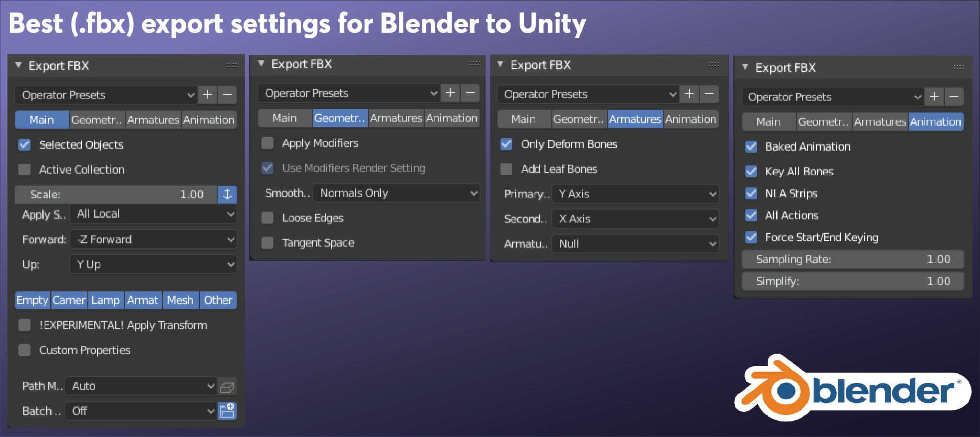The height and width of the screenshot is (437, 980).
Task: Enable Add Leaf Bones checkbox
Action: click(x=506, y=169)
